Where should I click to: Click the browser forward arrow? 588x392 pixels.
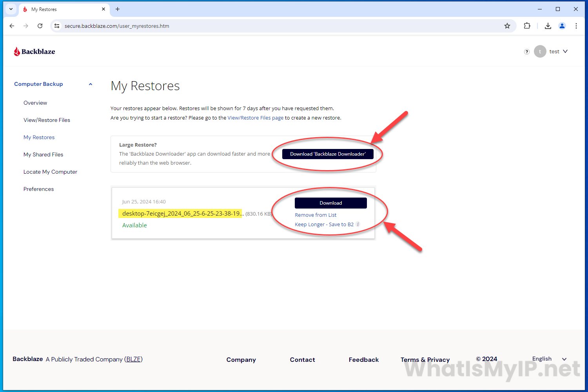[26, 26]
